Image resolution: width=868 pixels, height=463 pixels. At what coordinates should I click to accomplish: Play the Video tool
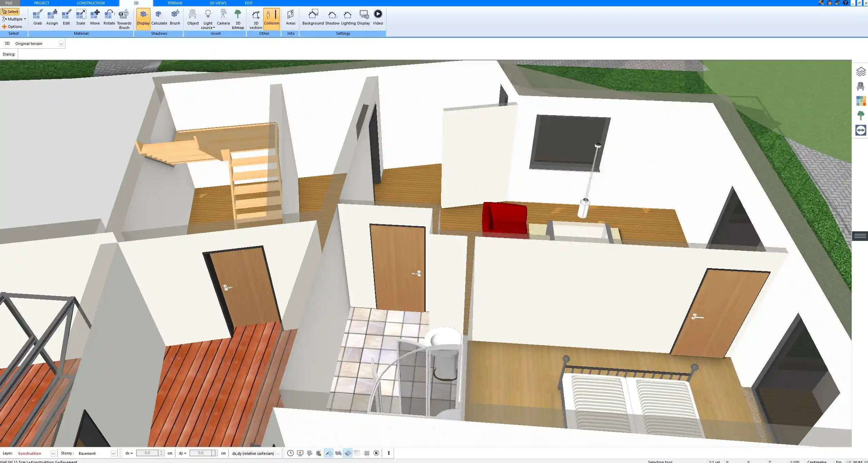[x=378, y=18]
